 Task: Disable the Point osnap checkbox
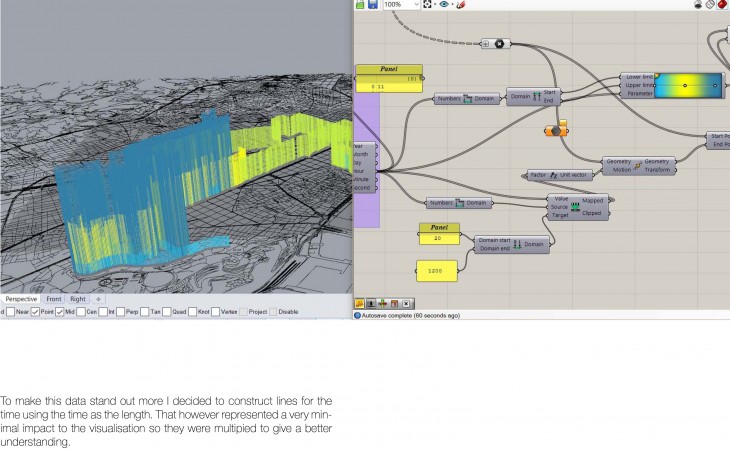tap(36, 312)
